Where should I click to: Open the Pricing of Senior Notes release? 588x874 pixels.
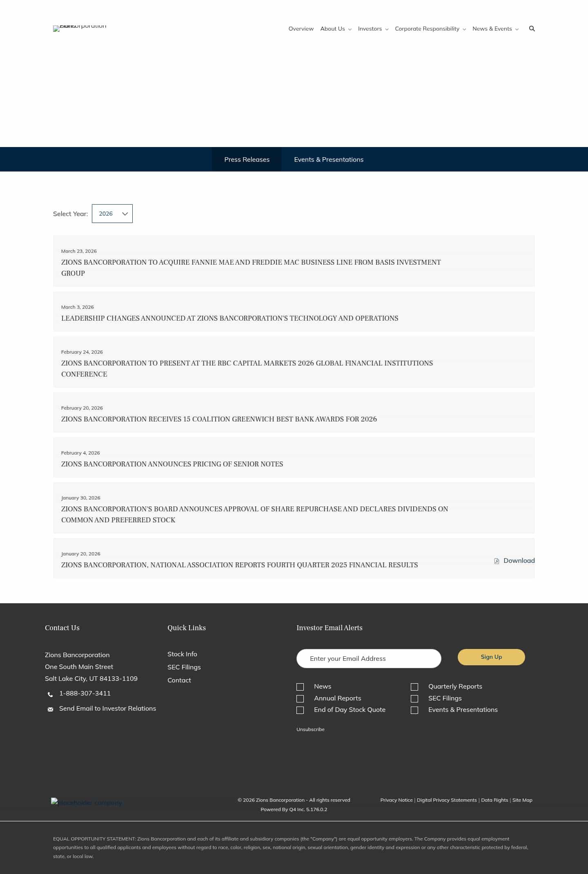[172, 464]
